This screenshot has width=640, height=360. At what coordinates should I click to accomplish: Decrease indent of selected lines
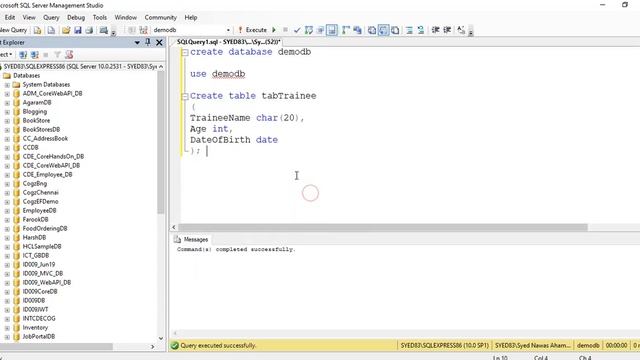tap(435, 30)
